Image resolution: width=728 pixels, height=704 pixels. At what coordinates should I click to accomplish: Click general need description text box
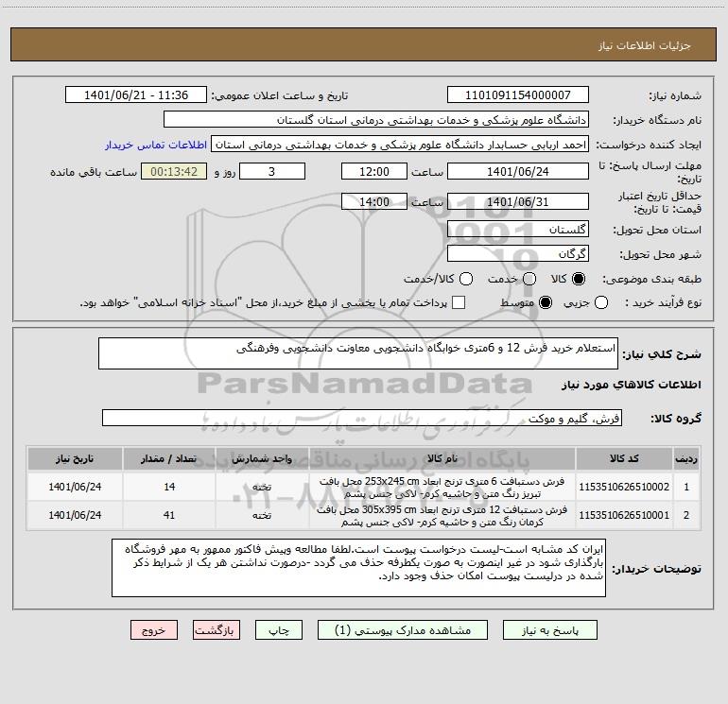(358, 353)
